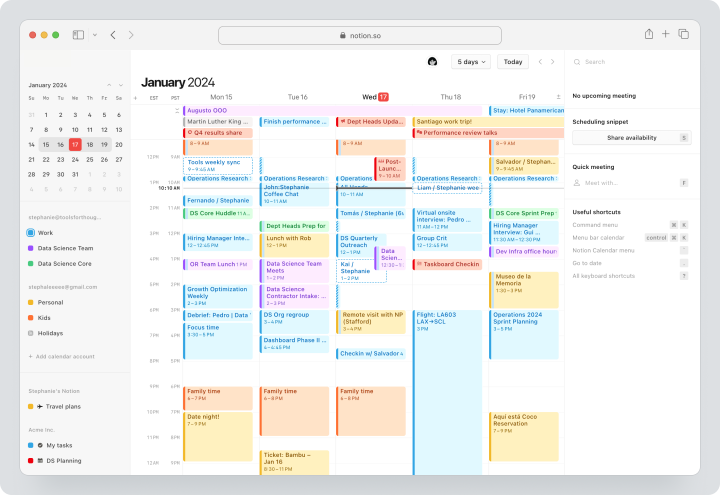Open a new tab with plus icon
The height and width of the screenshot is (495, 720).
(665, 34)
